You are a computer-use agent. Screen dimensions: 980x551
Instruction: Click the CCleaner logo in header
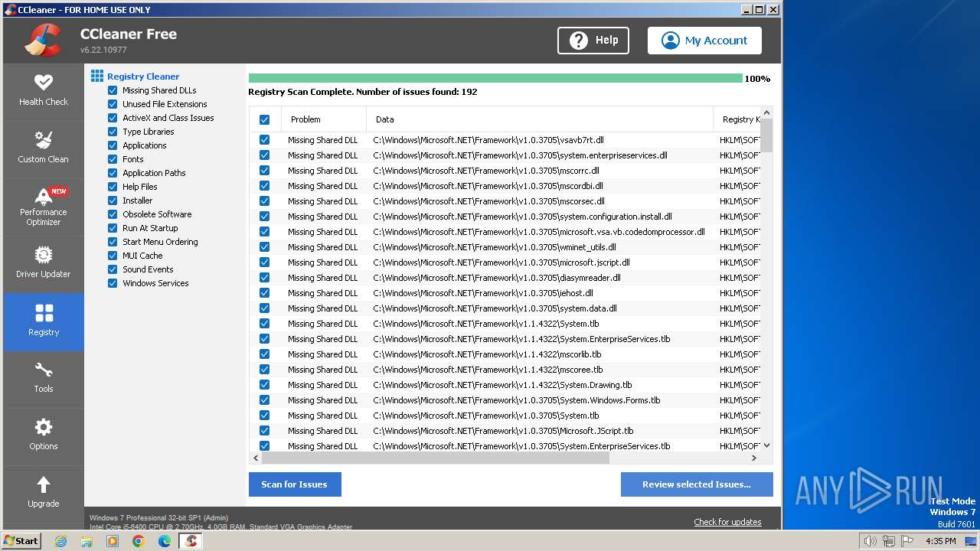43,41
